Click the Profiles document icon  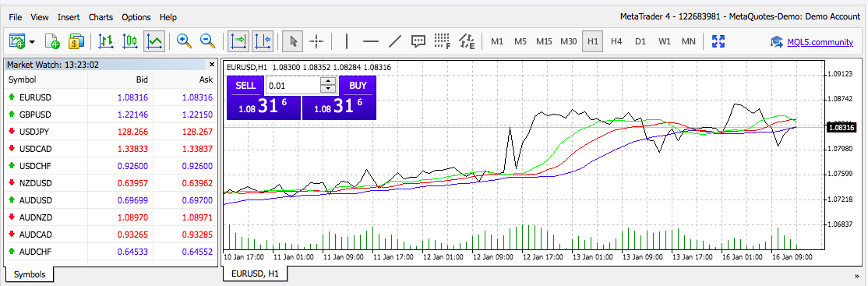pyautogui.click(x=52, y=41)
